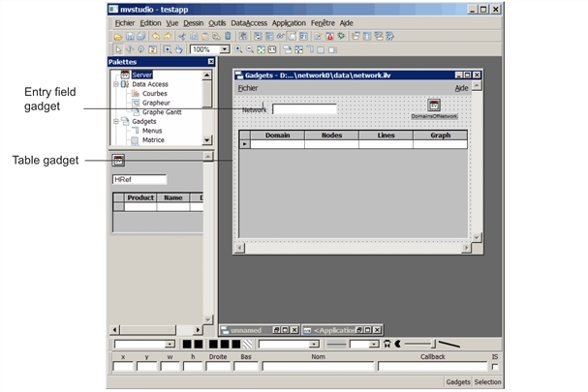Open the 100% zoom level dropdown
This screenshot has width=588, height=392.
pyautogui.click(x=225, y=48)
